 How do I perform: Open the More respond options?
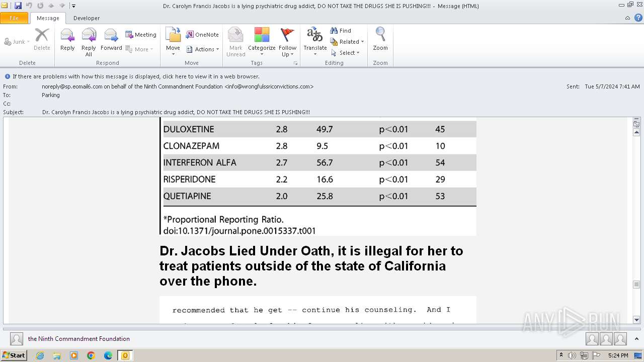139,49
